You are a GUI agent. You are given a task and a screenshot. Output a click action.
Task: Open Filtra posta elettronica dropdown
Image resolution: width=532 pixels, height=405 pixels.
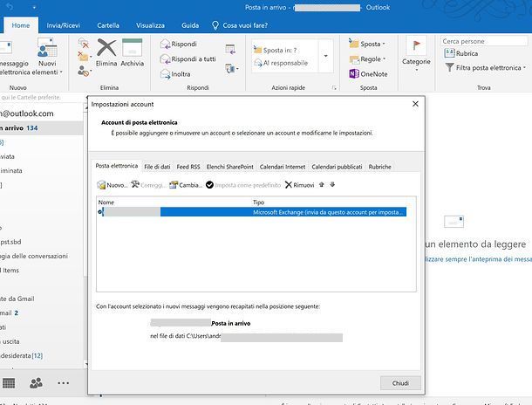coord(486,68)
